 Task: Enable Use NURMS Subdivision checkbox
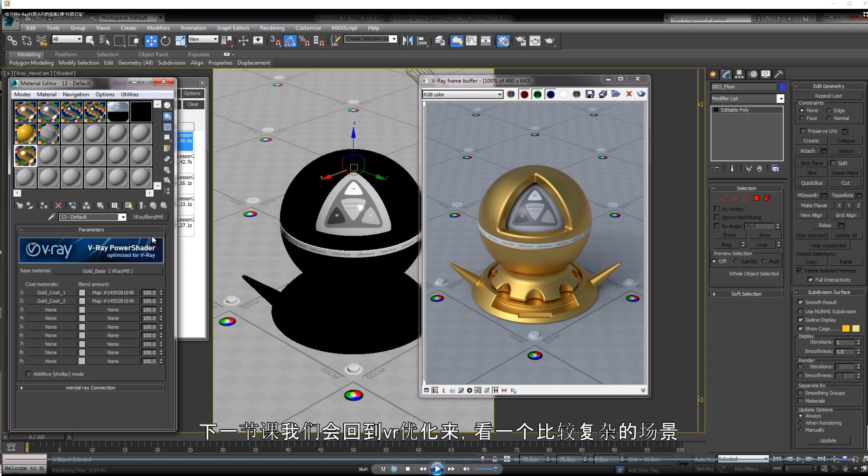pos(800,311)
